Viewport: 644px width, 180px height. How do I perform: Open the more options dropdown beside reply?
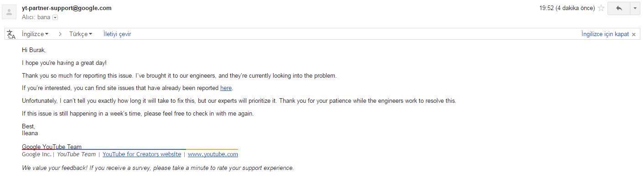click(x=635, y=8)
